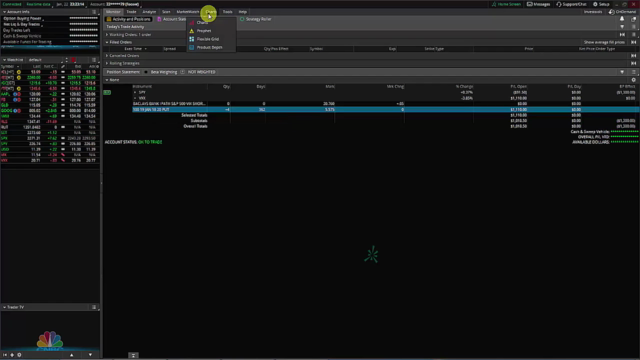Open the MarketWatch tab
Viewport: 640px width, 360px height.
188,12
